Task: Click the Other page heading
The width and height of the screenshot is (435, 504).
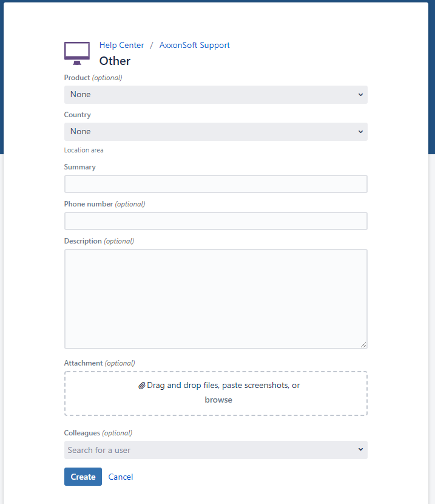Action: pyautogui.click(x=115, y=61)
